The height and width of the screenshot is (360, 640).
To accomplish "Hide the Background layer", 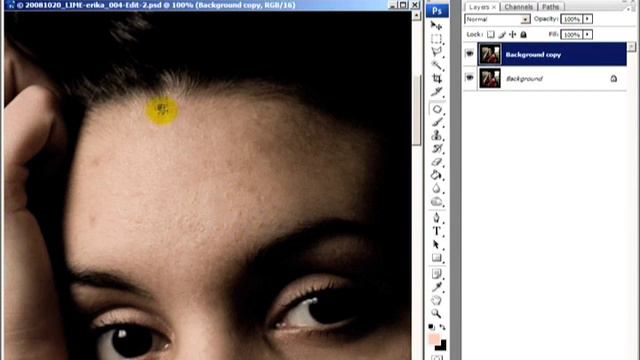I will pos(470,77).
